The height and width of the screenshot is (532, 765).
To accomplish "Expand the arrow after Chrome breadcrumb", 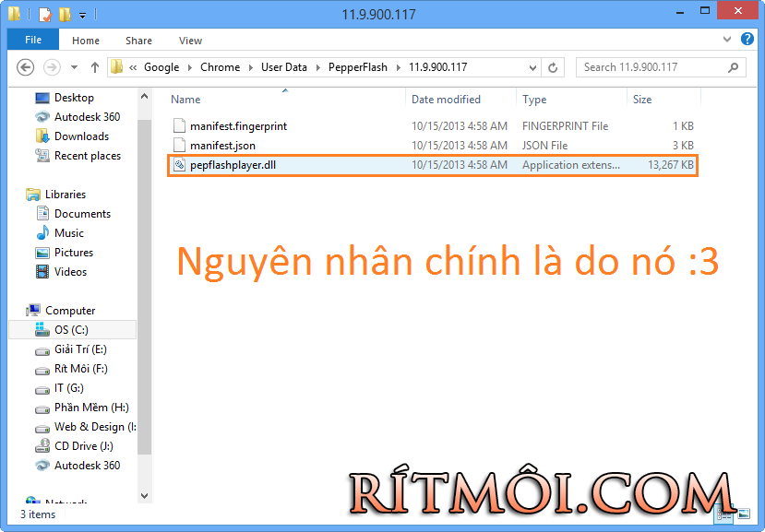I will pyautogui.click(x=251, y=67).
